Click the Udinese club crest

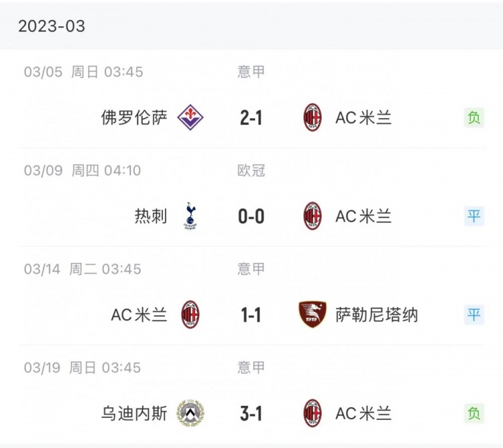pyautogui.click(x=190, y=413)
